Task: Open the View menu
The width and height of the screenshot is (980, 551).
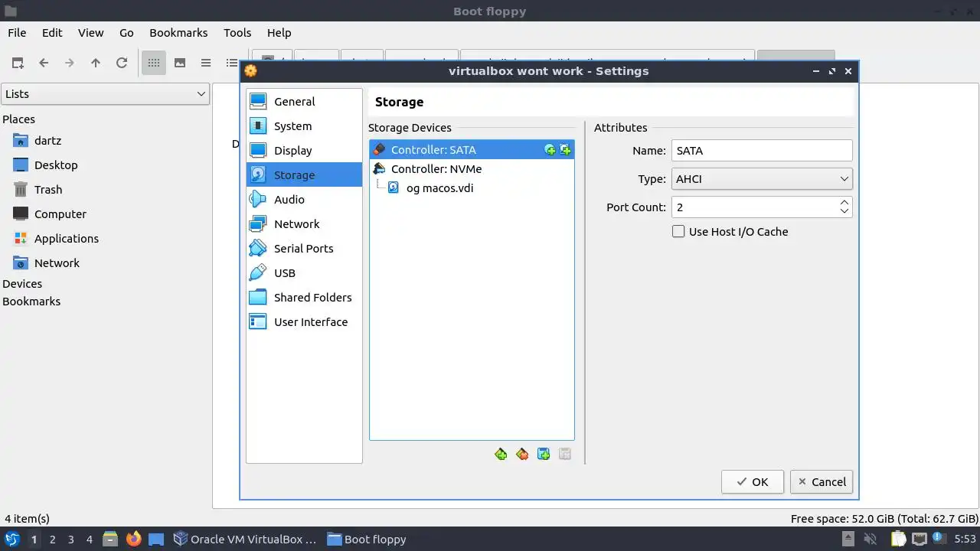Action: (90, 33)
